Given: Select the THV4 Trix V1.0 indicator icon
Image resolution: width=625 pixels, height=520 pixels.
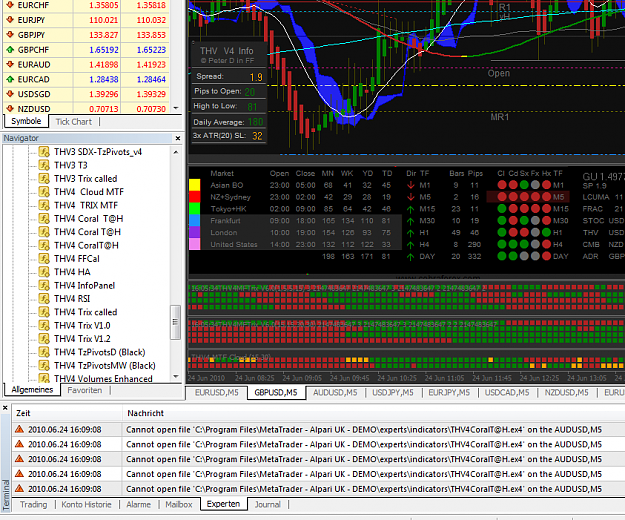Looking at the screenshot, I should tap(44, 326).
